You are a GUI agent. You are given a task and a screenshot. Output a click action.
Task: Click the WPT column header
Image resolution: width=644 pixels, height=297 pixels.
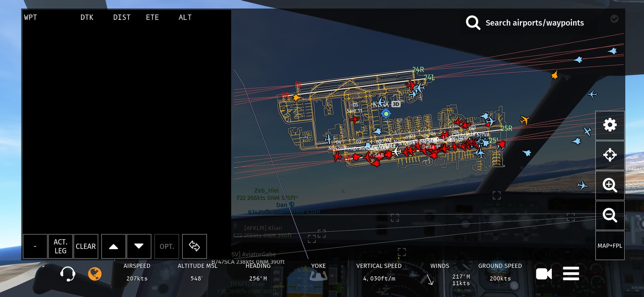coord(31,17)
